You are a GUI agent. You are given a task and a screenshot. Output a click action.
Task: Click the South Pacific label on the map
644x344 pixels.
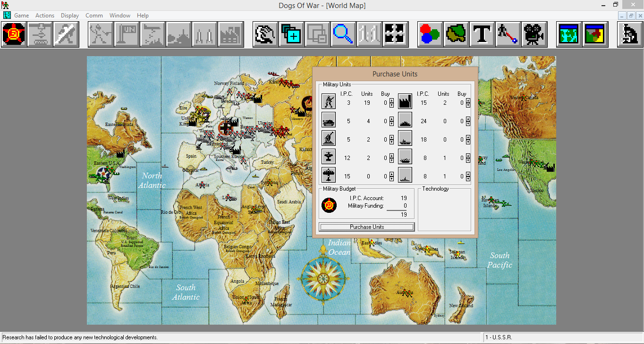[500, 260]
